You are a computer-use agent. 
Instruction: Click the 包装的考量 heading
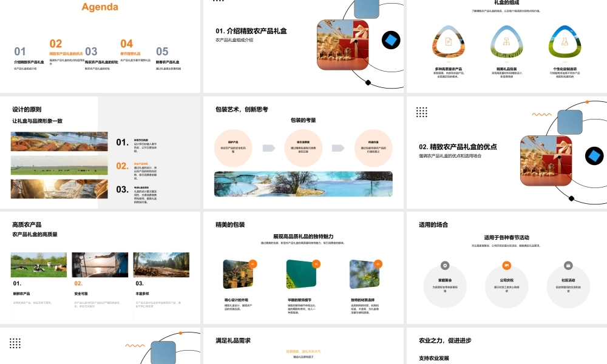pos(303,120)
